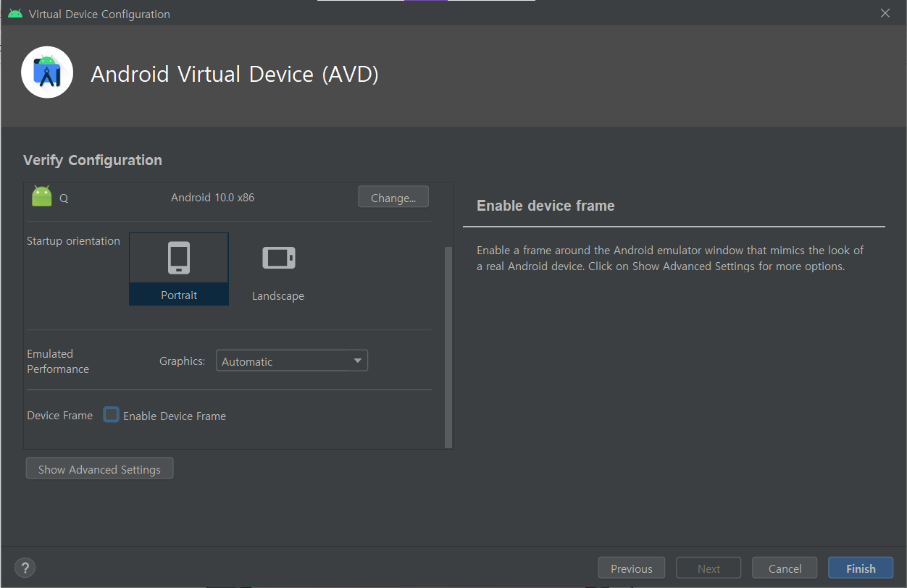Click the green Android Q system image icon
This screenshot has height=588, width=907.
42,196
